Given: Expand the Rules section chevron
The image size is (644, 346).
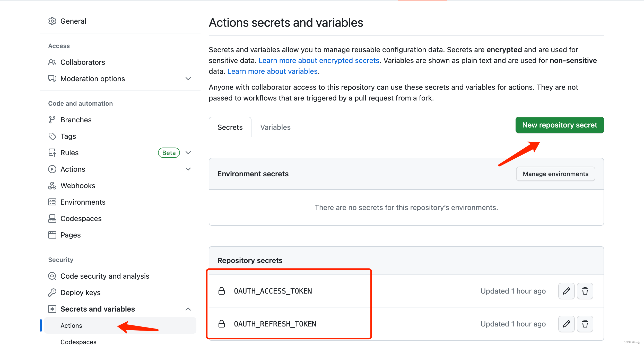Looking at the screenshot, I should tap(188, 153).
